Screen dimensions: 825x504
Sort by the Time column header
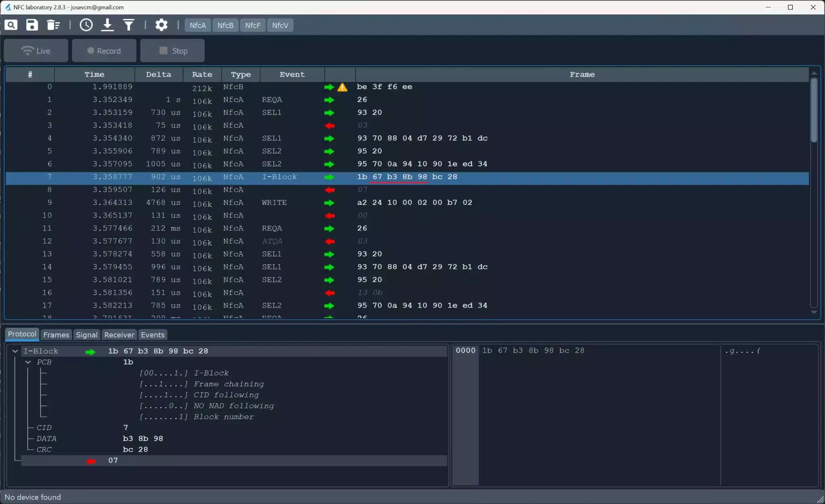tap(94, 74)
